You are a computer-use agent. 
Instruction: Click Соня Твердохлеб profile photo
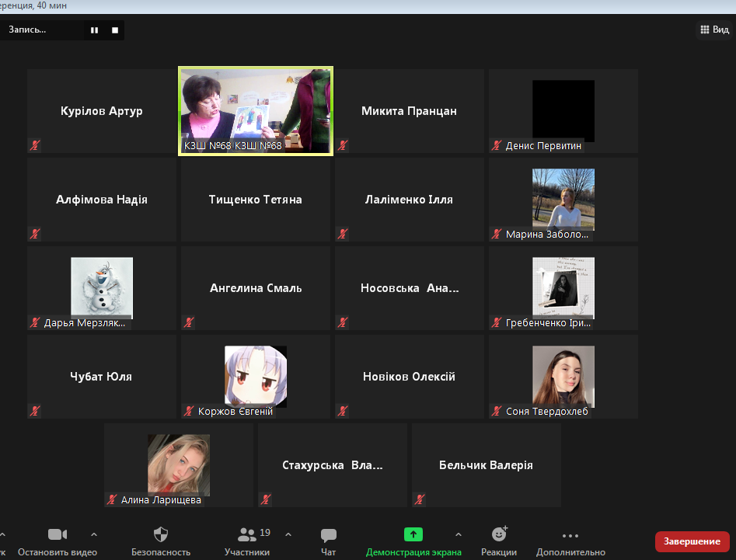[x=563, y=376]
